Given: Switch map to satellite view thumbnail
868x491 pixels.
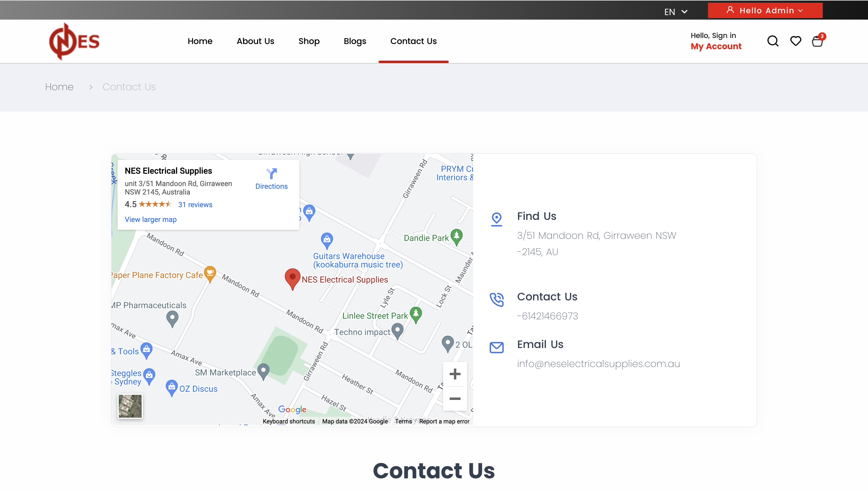Looking at the screenshot, I should 130,406.
